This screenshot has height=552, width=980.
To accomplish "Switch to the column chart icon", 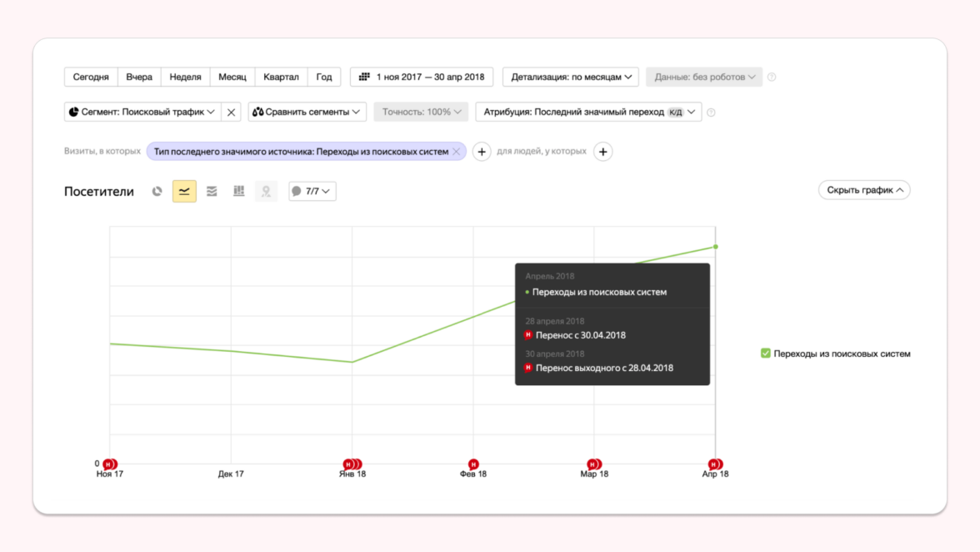I will (x=238, y=191).
